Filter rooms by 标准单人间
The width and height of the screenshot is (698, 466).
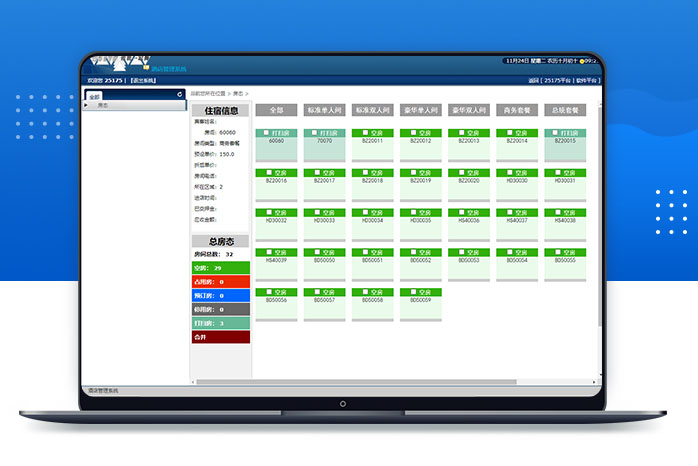point(325,110)
